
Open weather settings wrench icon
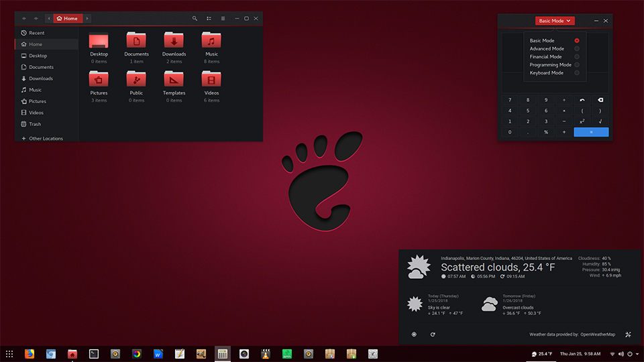point(628,335)
